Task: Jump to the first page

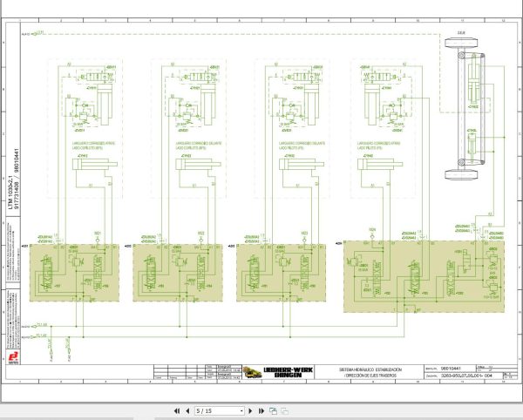Action: 177,411
